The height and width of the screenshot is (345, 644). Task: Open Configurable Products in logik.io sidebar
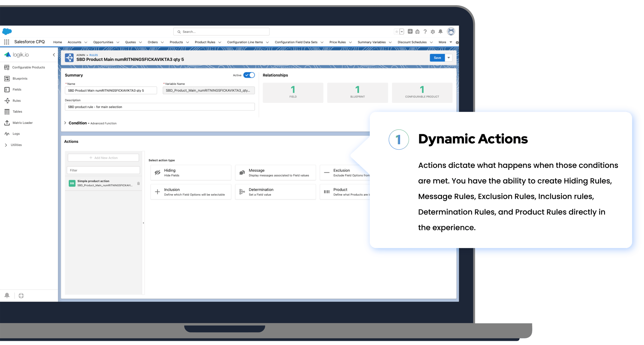[28, 67]
